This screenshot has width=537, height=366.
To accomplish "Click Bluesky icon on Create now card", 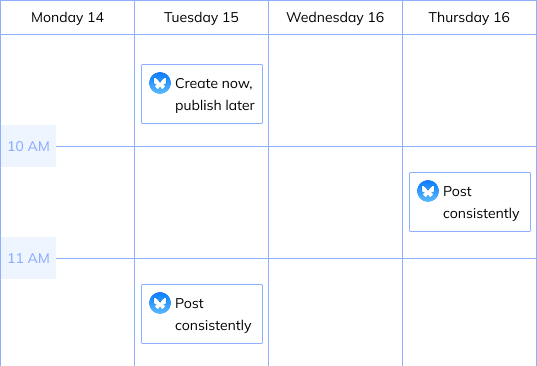I will [160, 83].
